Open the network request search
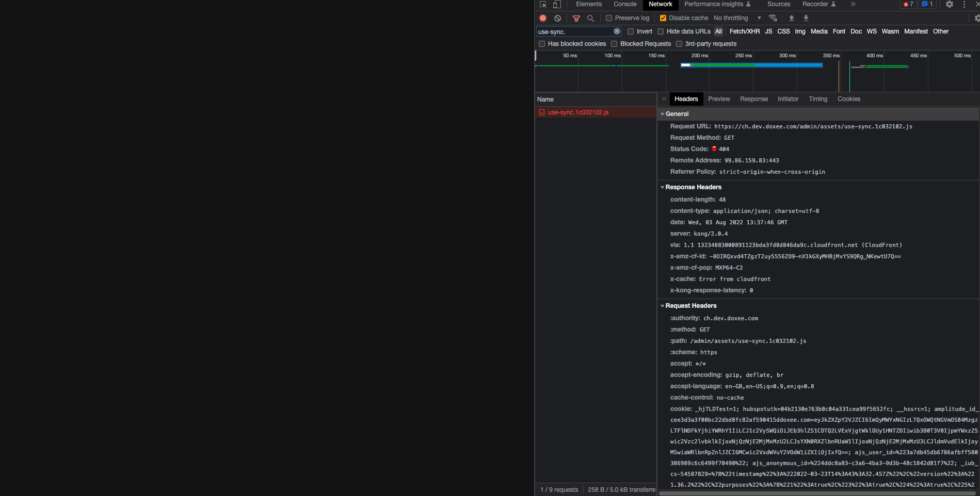980x496 pixels. [591, 18]
